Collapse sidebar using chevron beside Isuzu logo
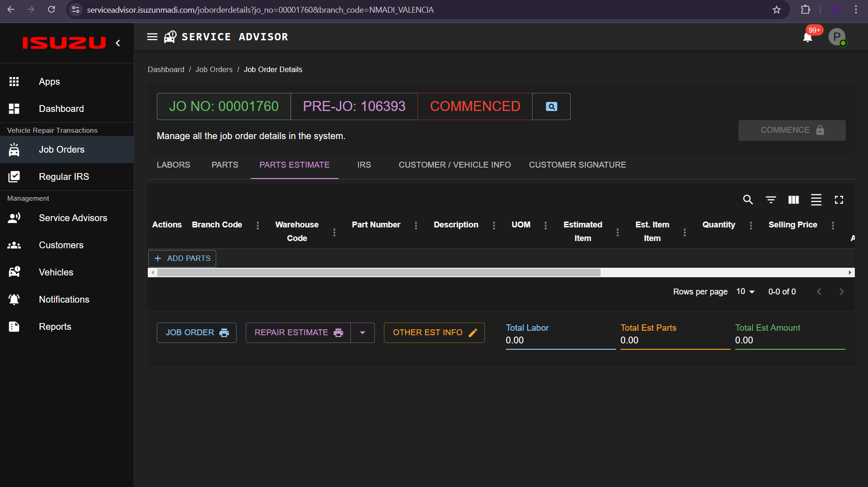This screenshot has height=487, width=868. pos(118,43)
